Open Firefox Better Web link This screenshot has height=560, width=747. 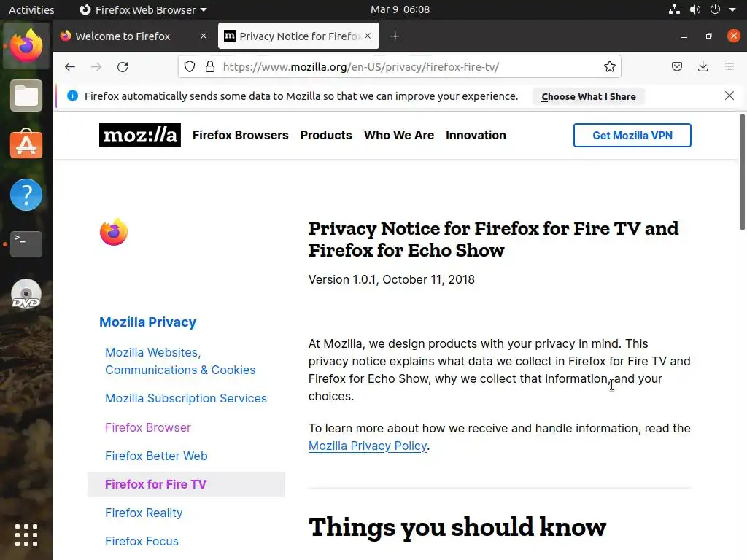click(156, 456)
